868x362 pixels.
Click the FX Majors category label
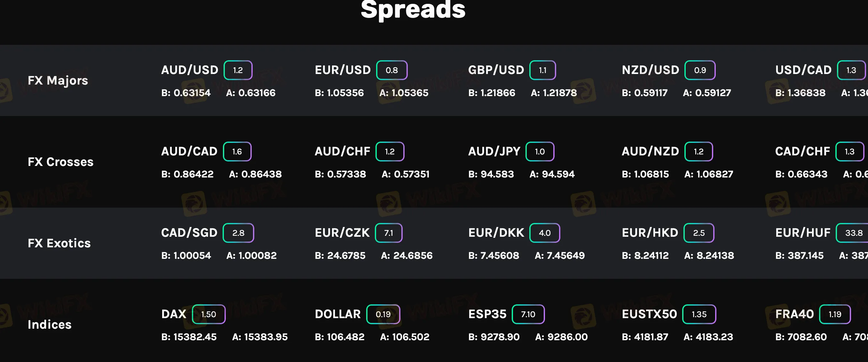(58, 81)
